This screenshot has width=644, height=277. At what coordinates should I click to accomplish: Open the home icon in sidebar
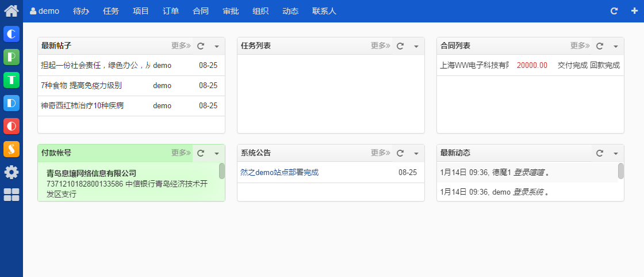(11, 11)
